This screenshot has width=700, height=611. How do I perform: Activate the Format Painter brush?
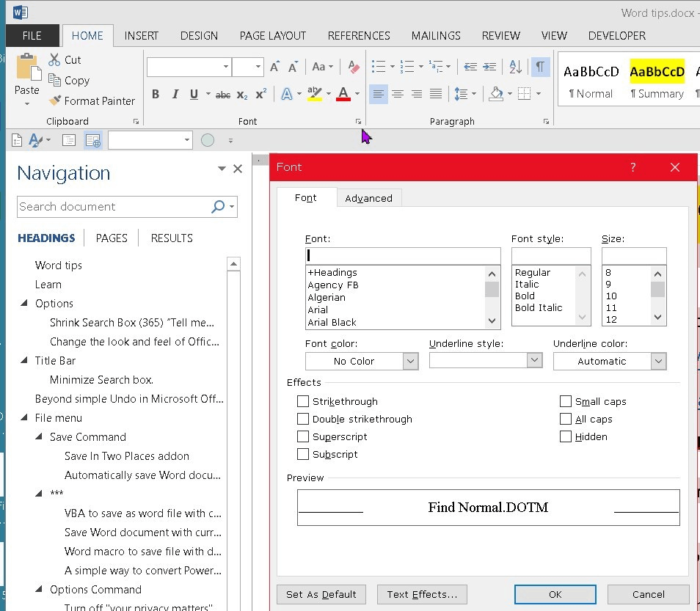[54, 101]
